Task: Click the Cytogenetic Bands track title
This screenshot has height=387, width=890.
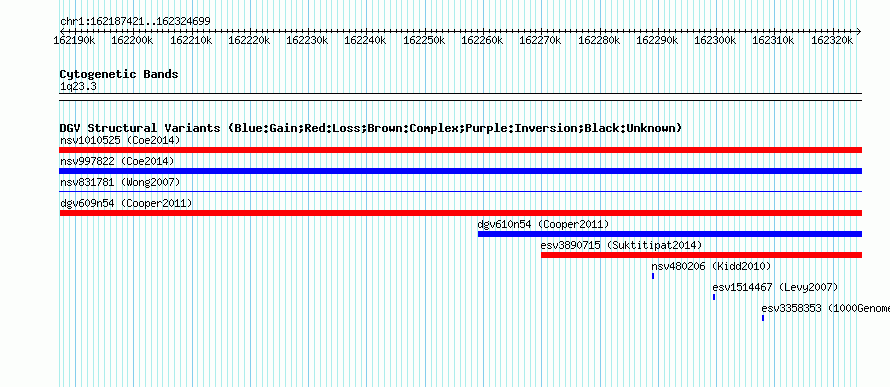Action: [119, 74]
